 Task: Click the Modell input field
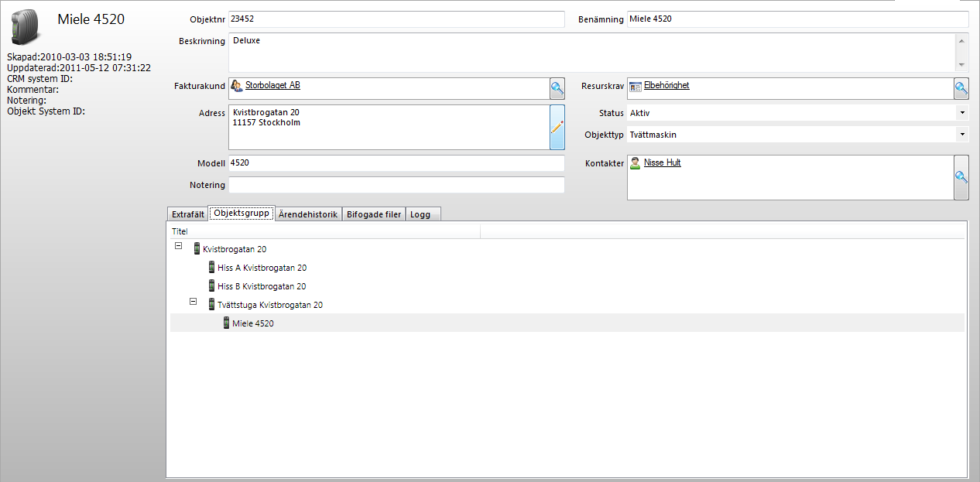tap(396, 163)
